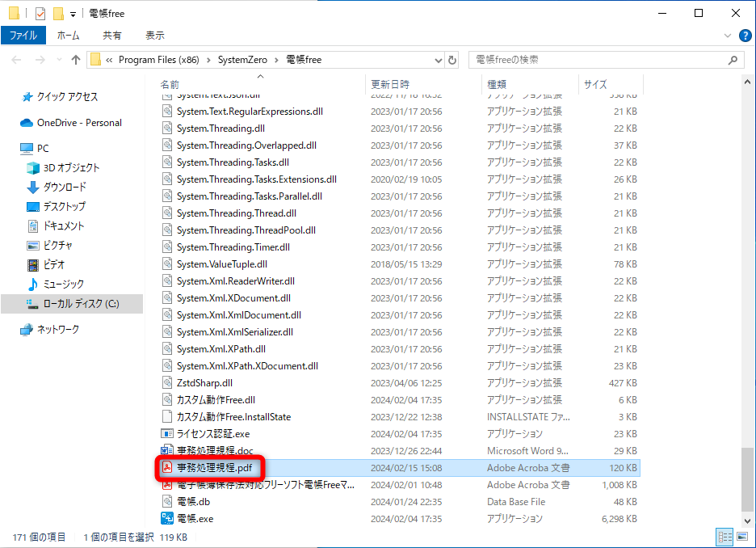Select the 事務処理規程.pdf PDF icon
The height and width of the screenshot is (548, 756).
(x=167, y=467)
